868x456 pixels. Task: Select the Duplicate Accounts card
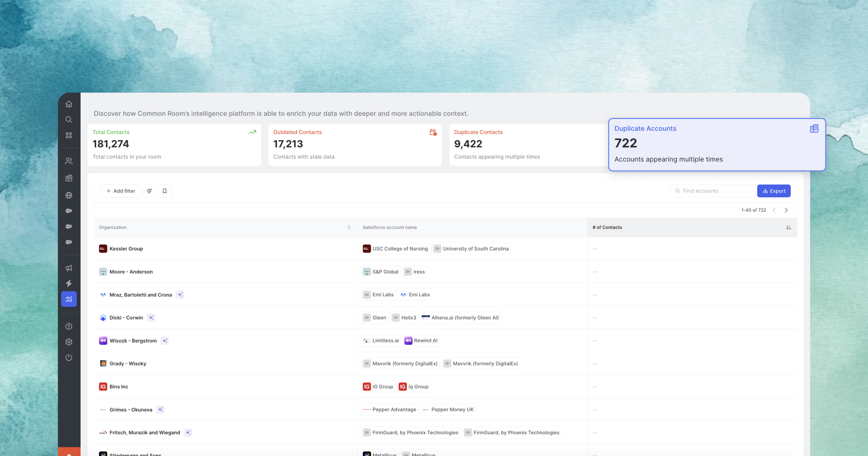click(716, 144)
